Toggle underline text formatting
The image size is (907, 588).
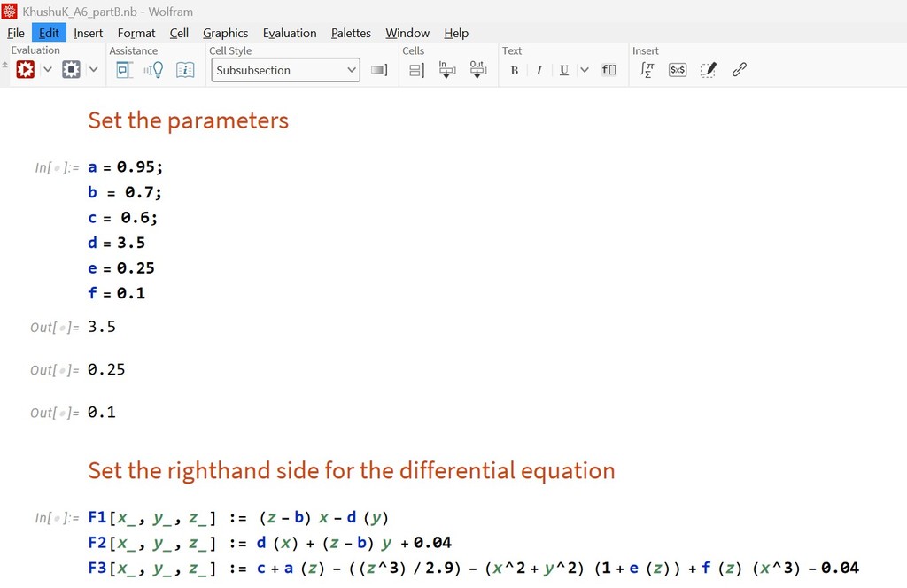pos(564,70)
